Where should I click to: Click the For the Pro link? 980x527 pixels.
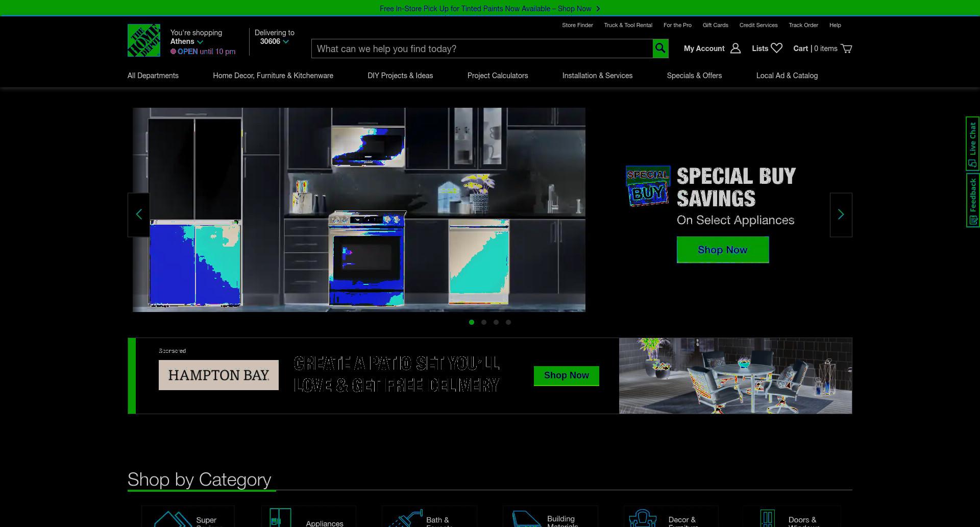click(677, 25)
